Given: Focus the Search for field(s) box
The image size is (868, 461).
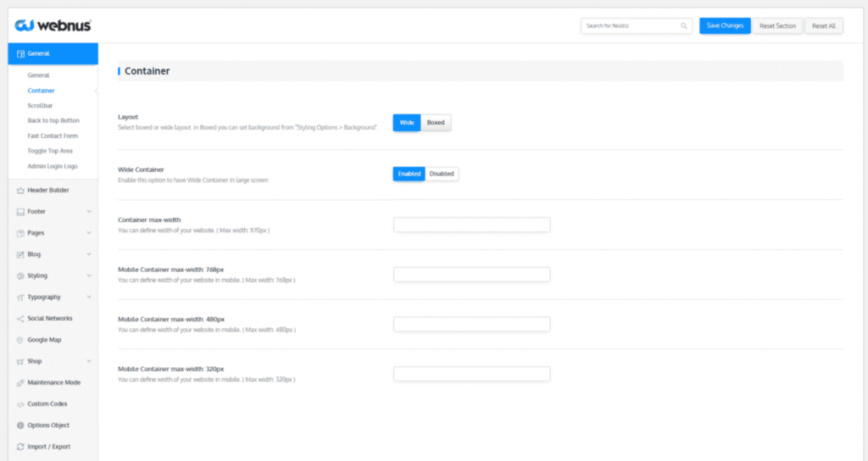Looking at the screenshot, I should (636, 26).
